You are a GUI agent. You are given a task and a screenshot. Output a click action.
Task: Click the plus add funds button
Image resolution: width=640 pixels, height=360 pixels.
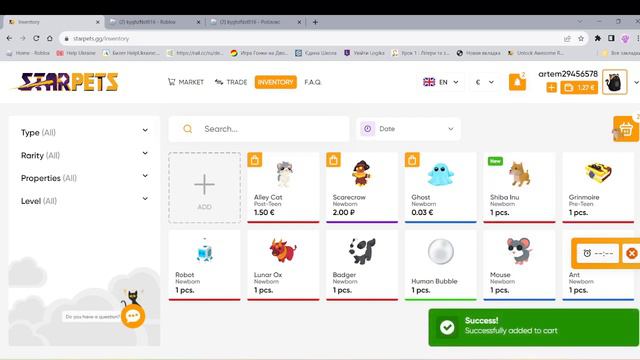pos(551,87)
